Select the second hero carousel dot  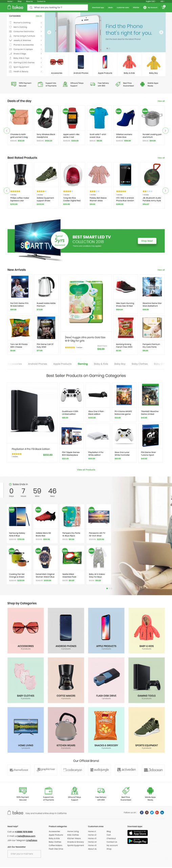(109, 48)
